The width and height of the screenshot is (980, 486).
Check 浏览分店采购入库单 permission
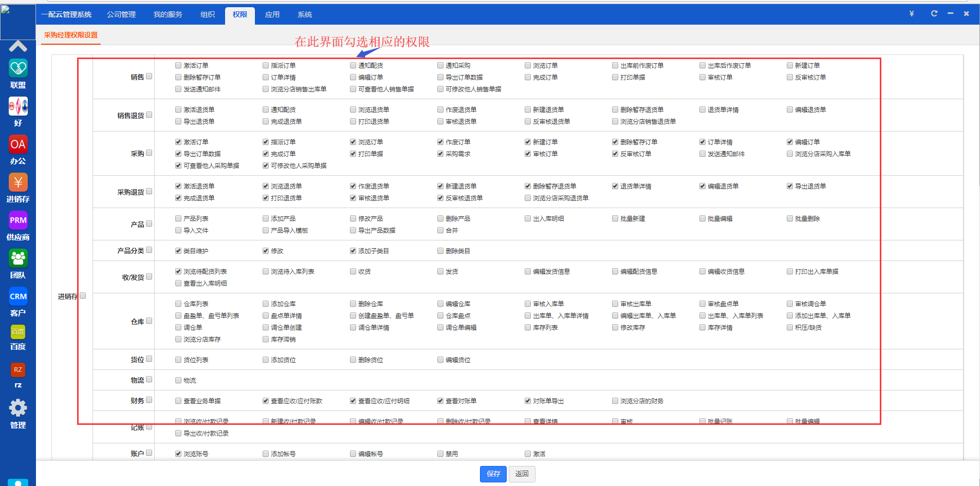790,154
